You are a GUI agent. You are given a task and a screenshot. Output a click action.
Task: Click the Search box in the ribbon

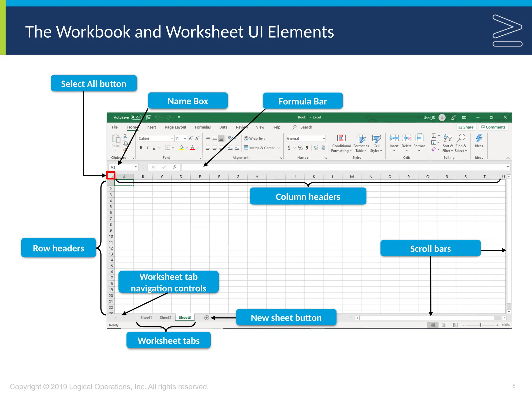pyautogui.click(x=303, y=127)
